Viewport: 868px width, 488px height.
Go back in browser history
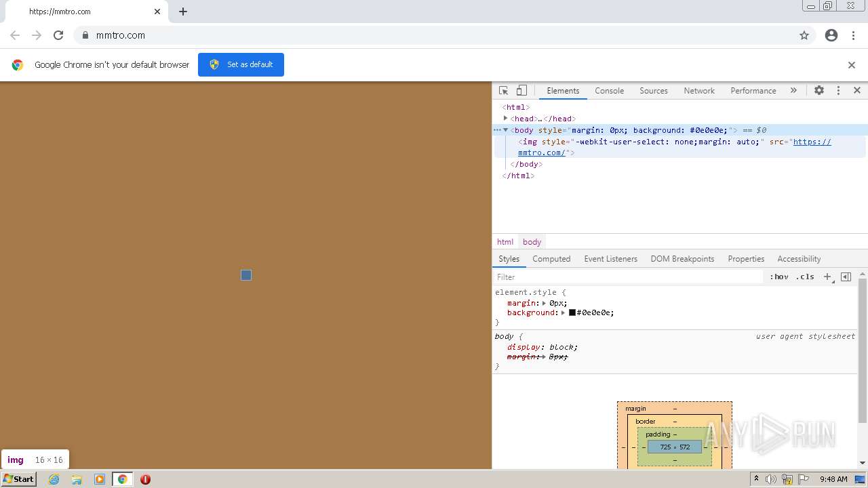(x=15, y=35)
